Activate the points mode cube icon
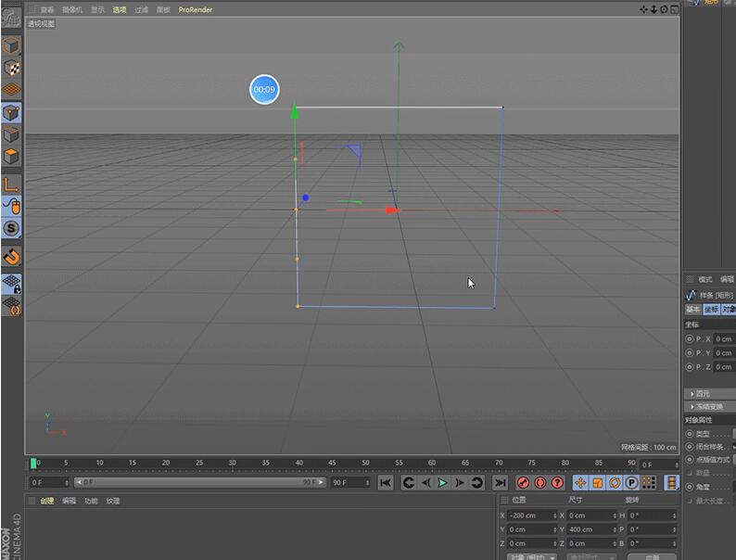Screen dimensions: 736x560 (x=12, y=113)
